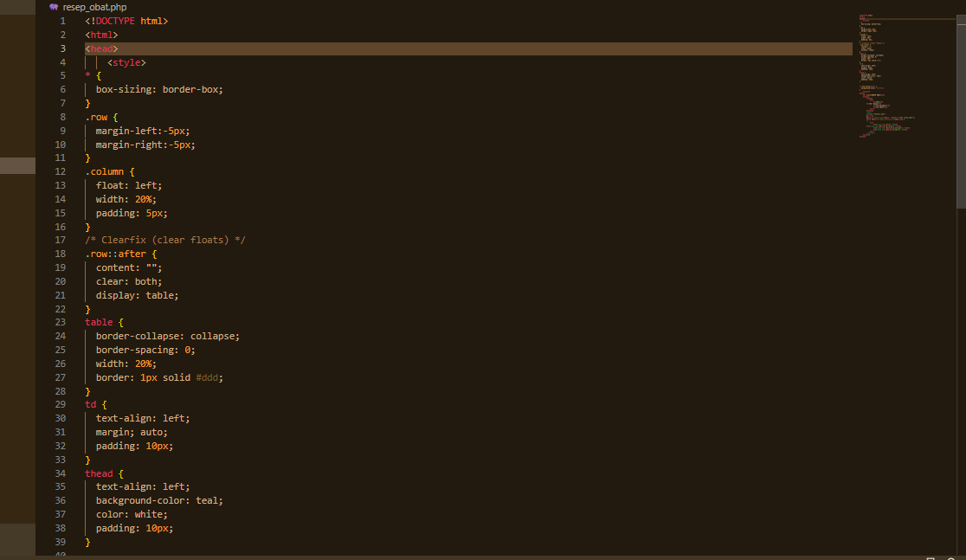Click the * selector on line 5
Viewport: 966px width, 560px height.
coord(87,76)
